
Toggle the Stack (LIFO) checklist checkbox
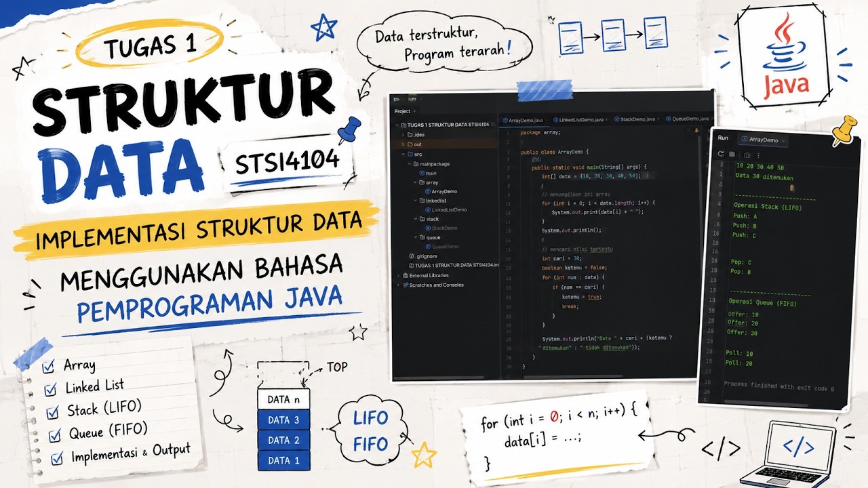coord(54,413)
